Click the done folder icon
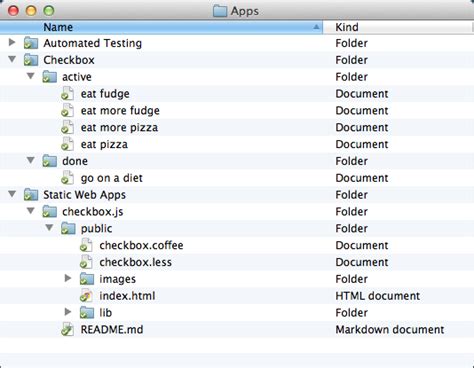This screenshot has height=368, width=474. coord(49,161)
